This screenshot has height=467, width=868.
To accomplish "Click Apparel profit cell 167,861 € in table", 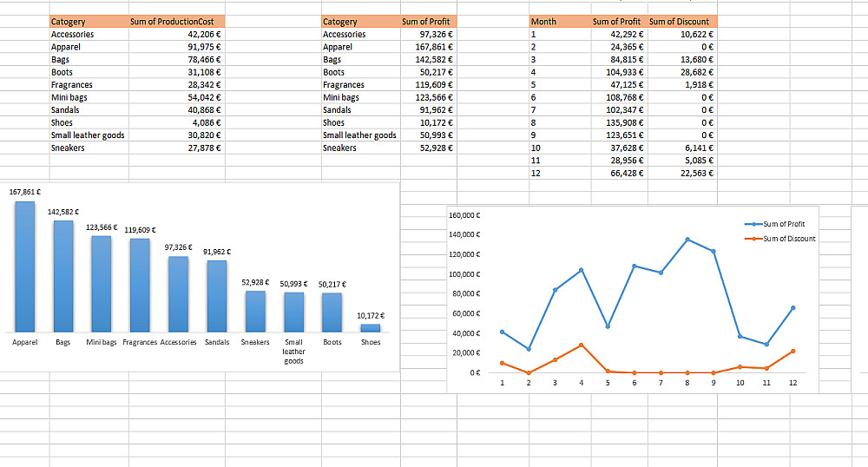I will click(429, 47).
